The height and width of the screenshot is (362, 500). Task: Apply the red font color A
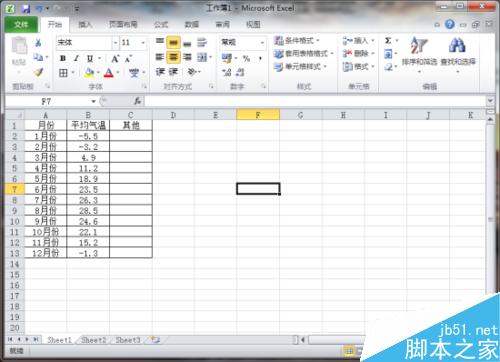tap(109, 73)
